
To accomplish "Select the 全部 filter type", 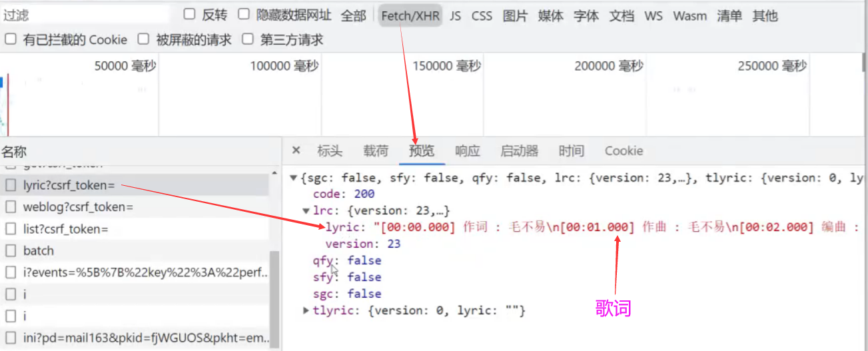I will [354, 15].
